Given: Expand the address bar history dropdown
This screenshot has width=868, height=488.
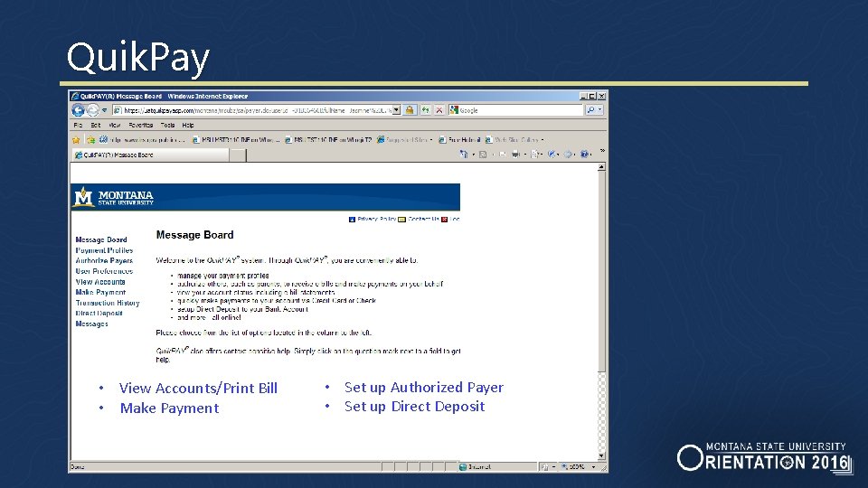Looking at the screenshot, I should pyautogui.click(x=396, y=110).
